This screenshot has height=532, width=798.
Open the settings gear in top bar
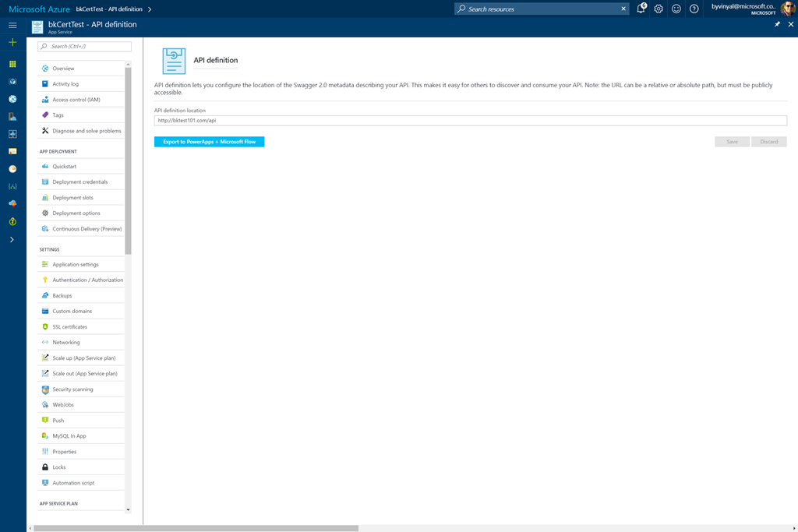659,9
